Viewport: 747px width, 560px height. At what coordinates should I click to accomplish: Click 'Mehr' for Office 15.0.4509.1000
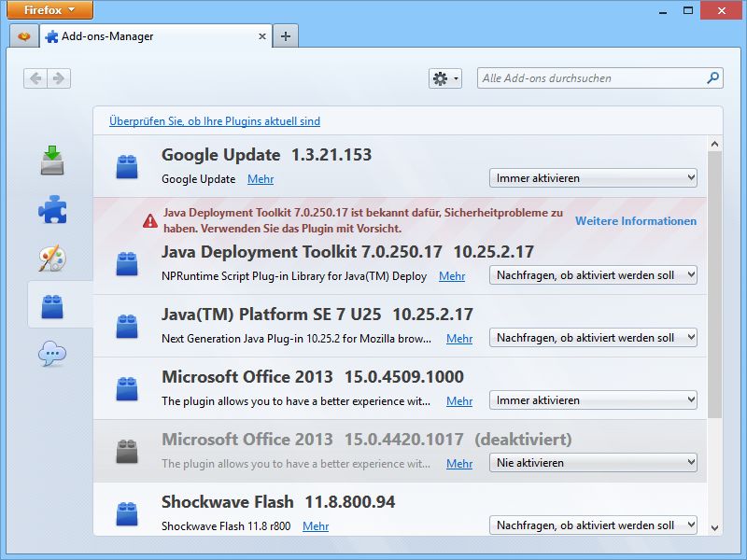click(x=459, y=401)
